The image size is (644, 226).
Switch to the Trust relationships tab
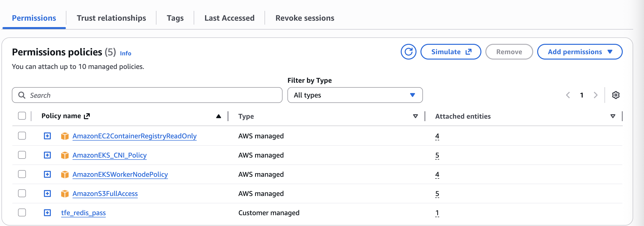(111, 18)
